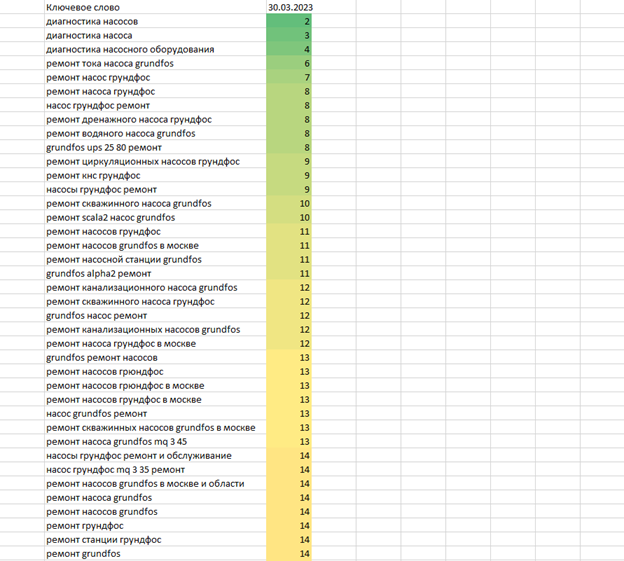Click the cell with value 7
Screen dimensions: 624x561
pyautogui.click(x=289, y=77)
